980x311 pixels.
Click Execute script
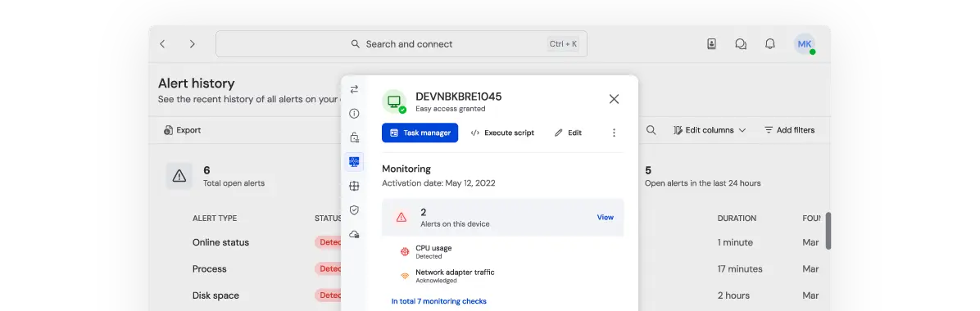pyautogui.click(x=502, y=133)
